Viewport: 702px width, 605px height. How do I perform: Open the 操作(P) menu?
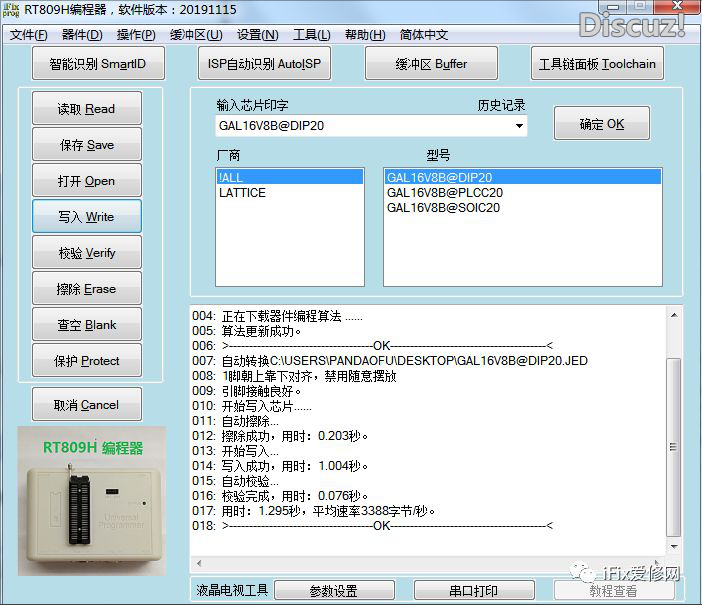[x=136, y=34]
